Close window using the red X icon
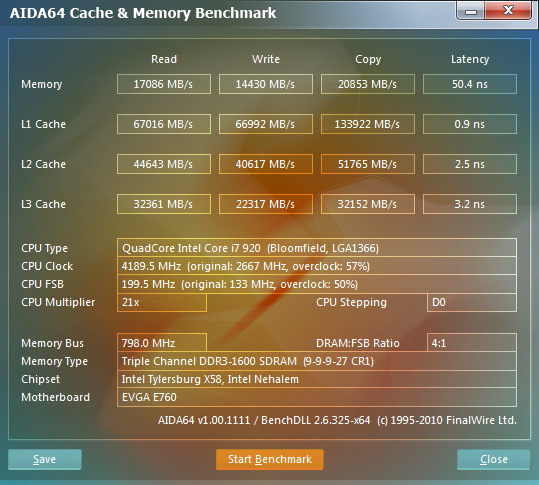The height and width of the screenshot is (485, 539). 508,11
